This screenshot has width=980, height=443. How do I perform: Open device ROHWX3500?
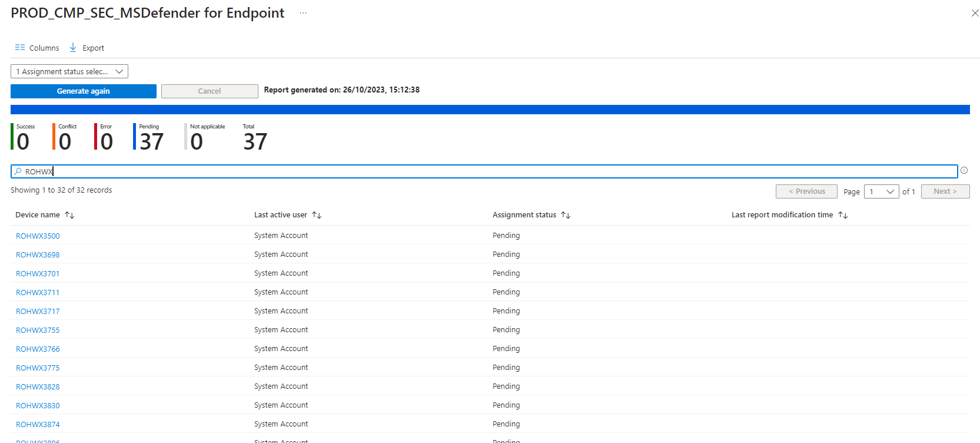click(x=38, y=236)
